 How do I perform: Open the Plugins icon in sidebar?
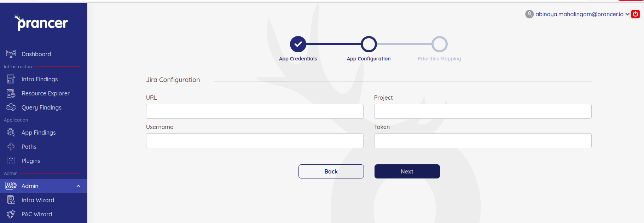point(11,160)
